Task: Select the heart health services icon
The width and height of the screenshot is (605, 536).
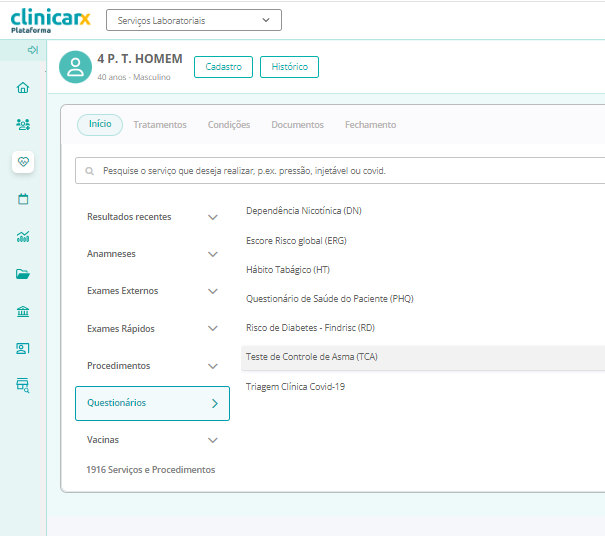Action: pos(23,162)
